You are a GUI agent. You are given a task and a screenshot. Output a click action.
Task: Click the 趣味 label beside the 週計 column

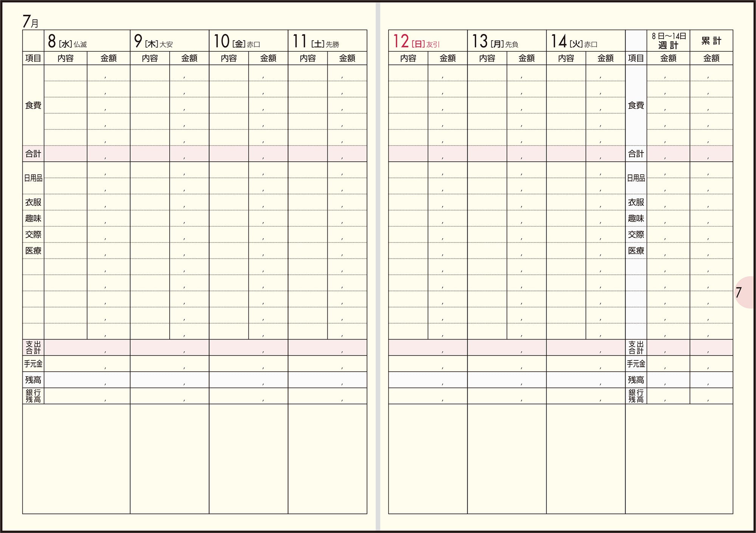636,218
